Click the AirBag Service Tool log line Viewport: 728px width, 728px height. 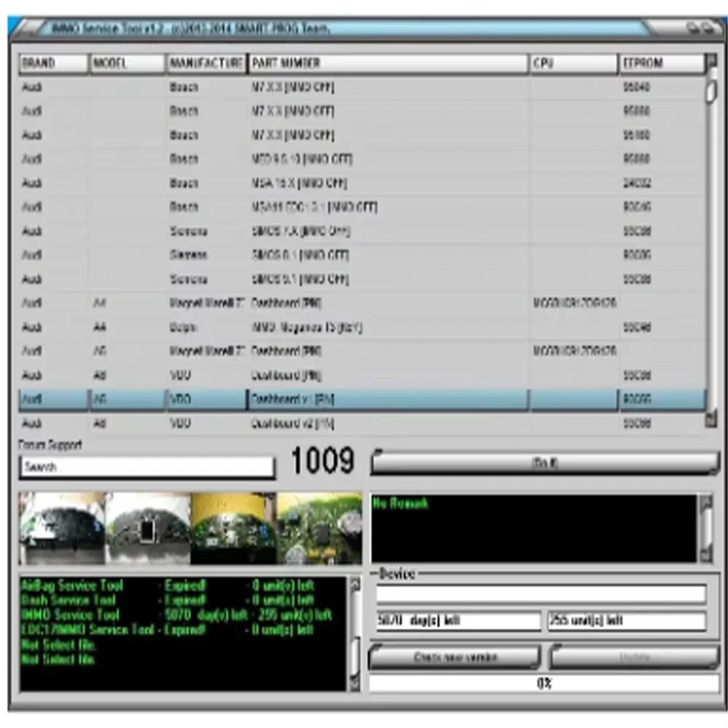pyautogui.click(x=168, y=586)
